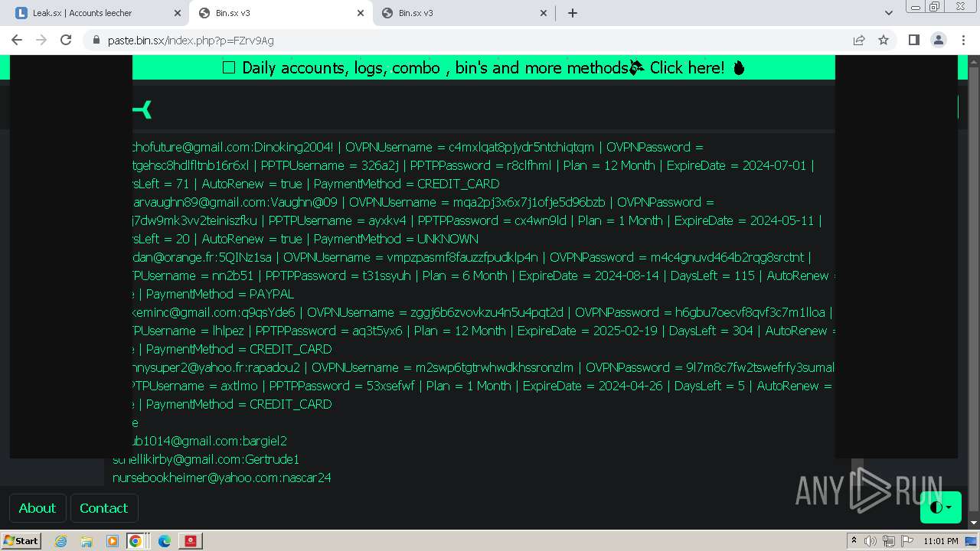Open the network status tray icon

889,541
